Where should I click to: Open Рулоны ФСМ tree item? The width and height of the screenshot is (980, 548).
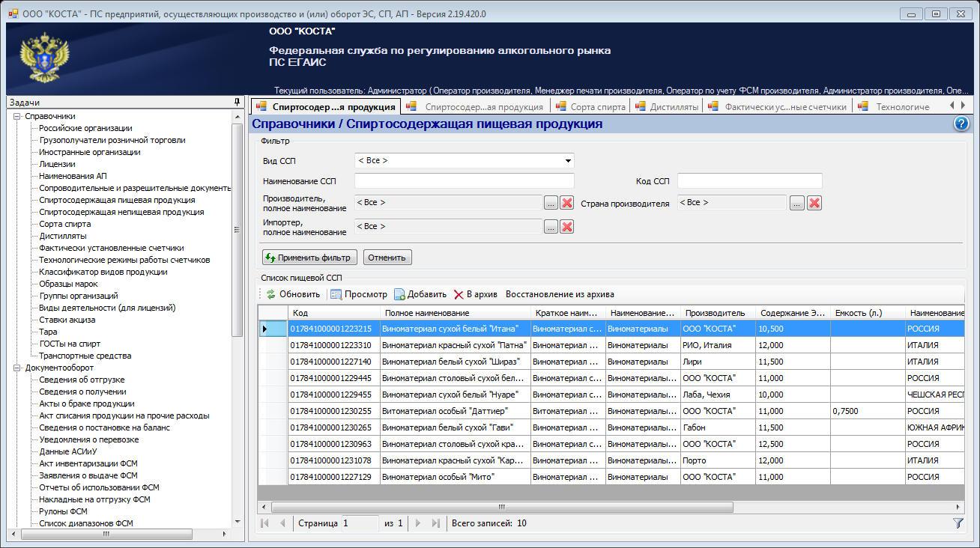pos(63,511)
